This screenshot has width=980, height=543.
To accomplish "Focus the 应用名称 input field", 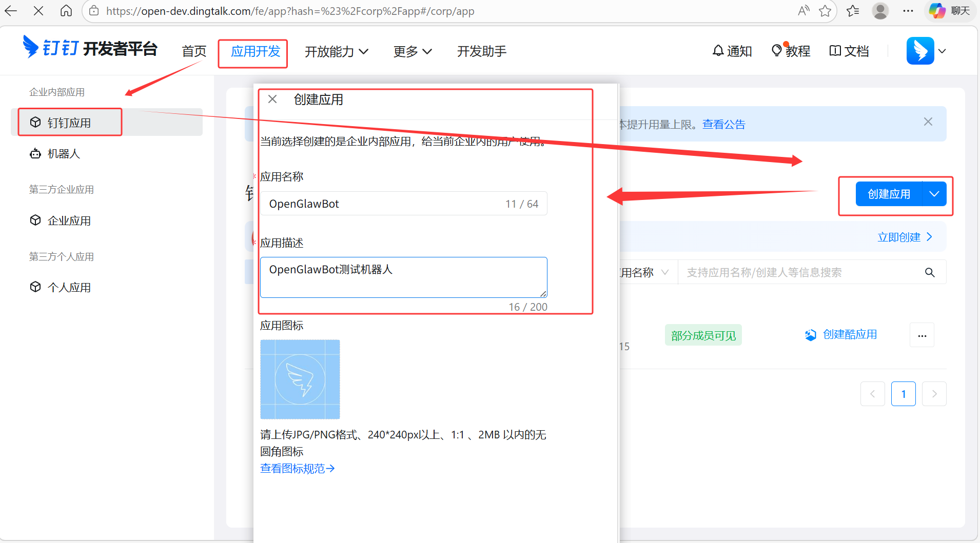I will pos(404,204).
